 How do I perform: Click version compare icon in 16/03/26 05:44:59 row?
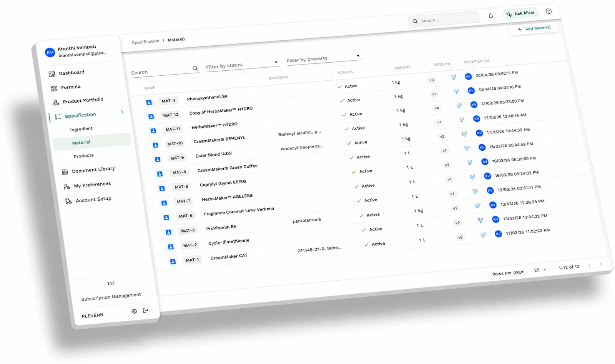click(467, 148)
